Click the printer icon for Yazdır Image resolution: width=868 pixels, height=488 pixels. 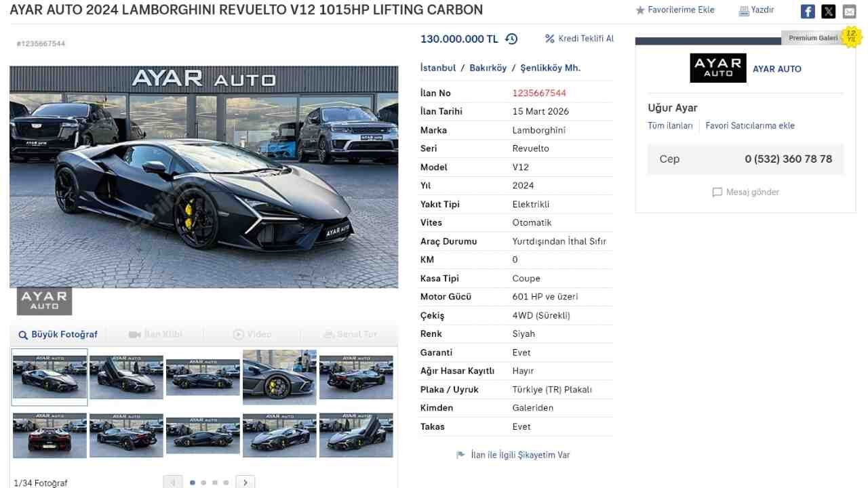click(x=744, y=10)
